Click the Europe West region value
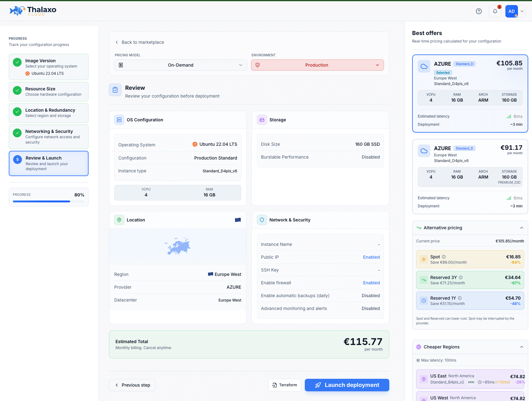532x401 pixels. (225, 274)
